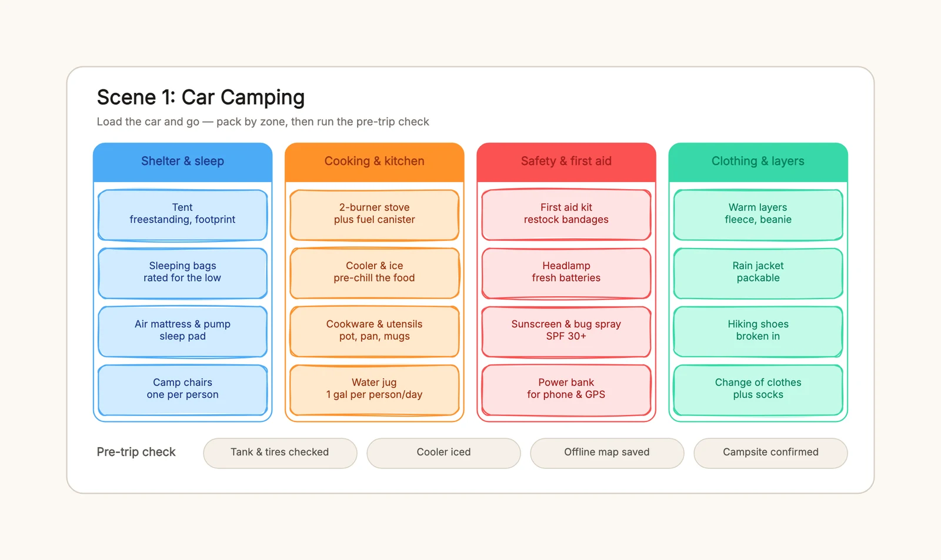
Task: Click the Scene 1: Car Camping title
Action: [201, 98]
